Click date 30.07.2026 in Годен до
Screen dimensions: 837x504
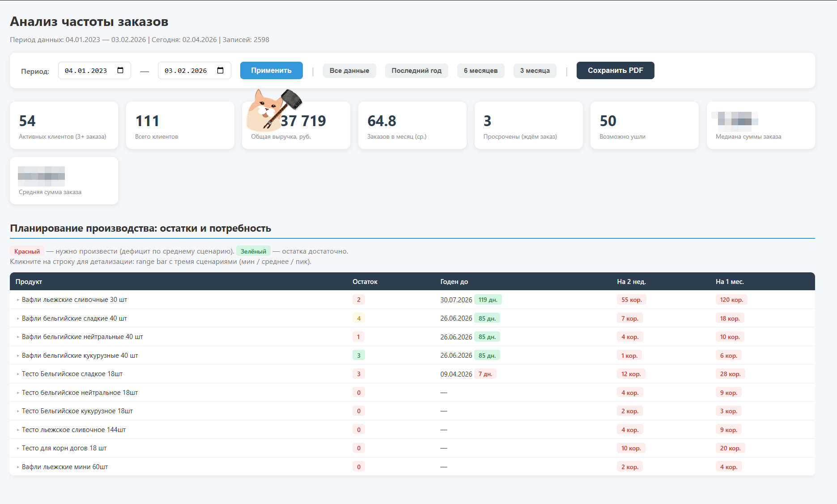(x=456, y=300)
